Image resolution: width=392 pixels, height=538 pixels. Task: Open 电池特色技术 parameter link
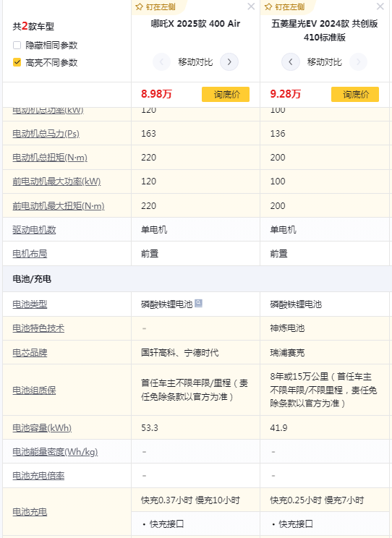point(38,328)
